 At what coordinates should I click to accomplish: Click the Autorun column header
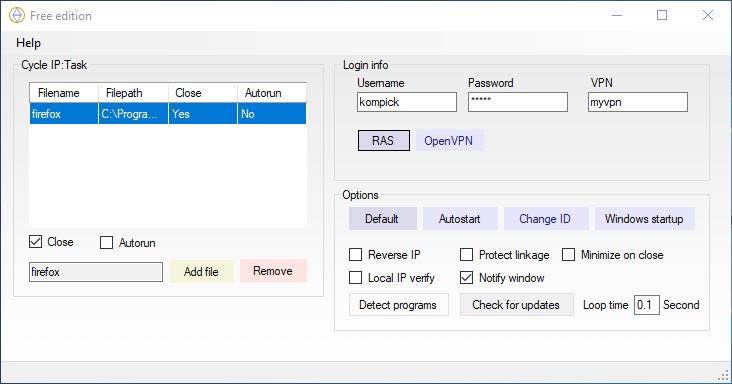point(272,93)
